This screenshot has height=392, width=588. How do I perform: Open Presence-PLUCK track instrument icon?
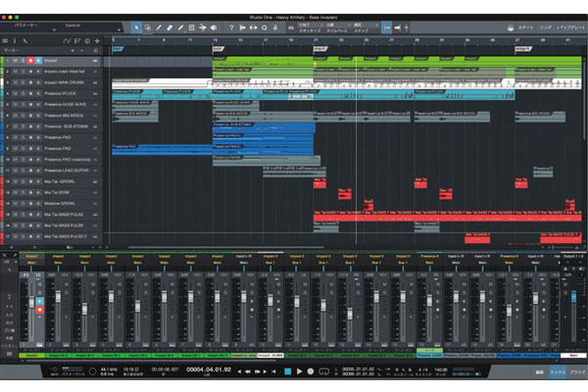(x=95, y=93)
